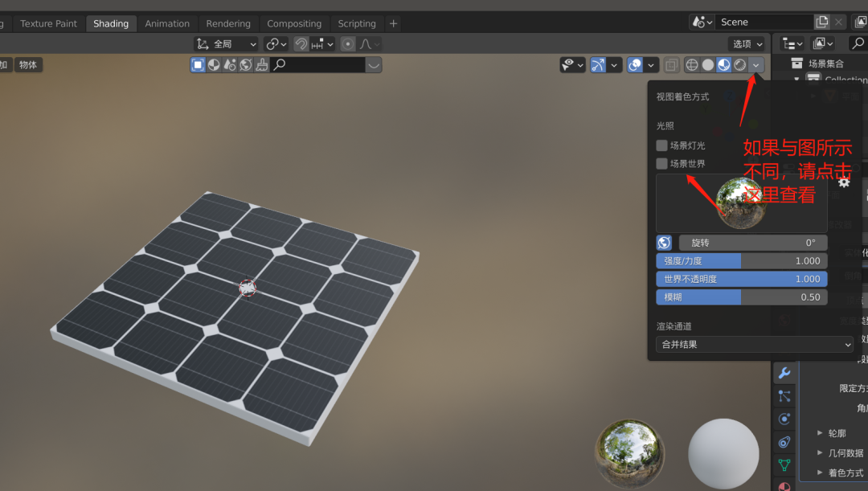
Task: Open the pivot point dropdown
Action: (x=276, y=44)
